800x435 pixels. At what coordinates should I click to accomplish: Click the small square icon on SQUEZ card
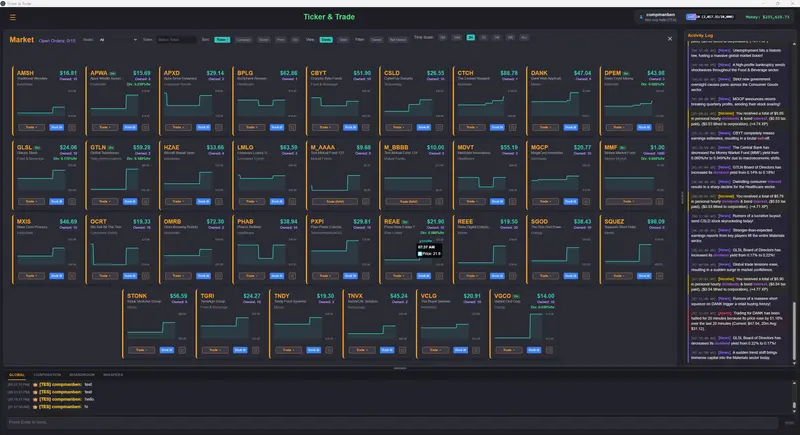click(x=660, y=276)
